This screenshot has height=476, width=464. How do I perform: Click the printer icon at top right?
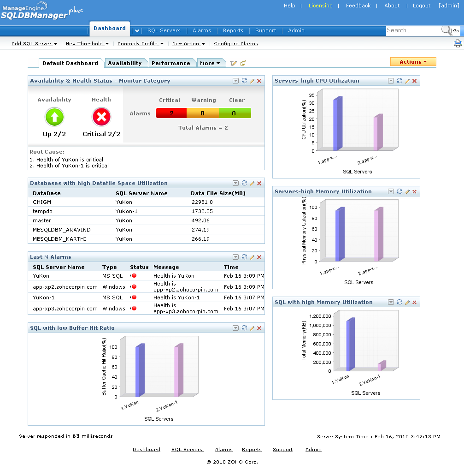coord(458,43)
